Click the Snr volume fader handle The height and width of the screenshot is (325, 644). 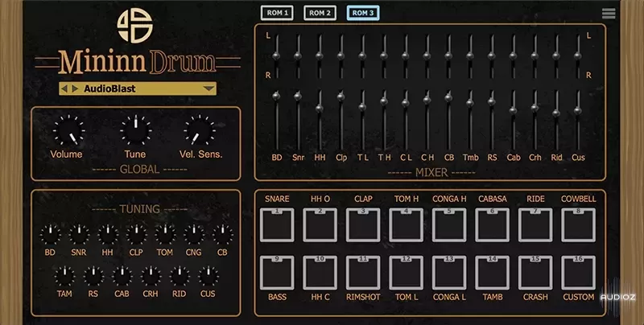pyautogui.click(x=298, y=96)
